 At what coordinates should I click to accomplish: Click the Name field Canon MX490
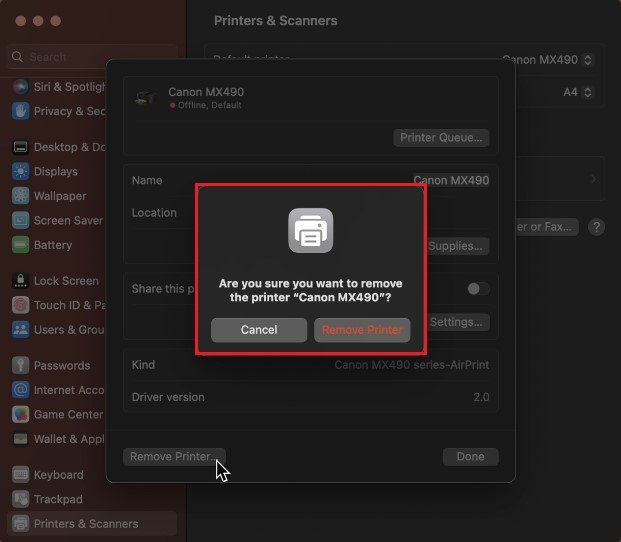coord(451,180)
